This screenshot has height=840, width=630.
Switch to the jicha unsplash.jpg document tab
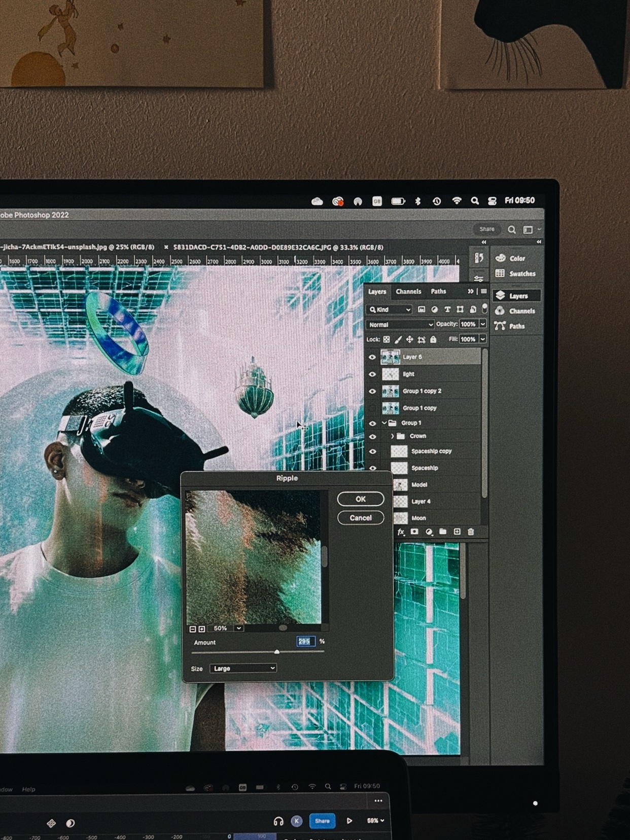pyautogui.click(x=77, y=247)
